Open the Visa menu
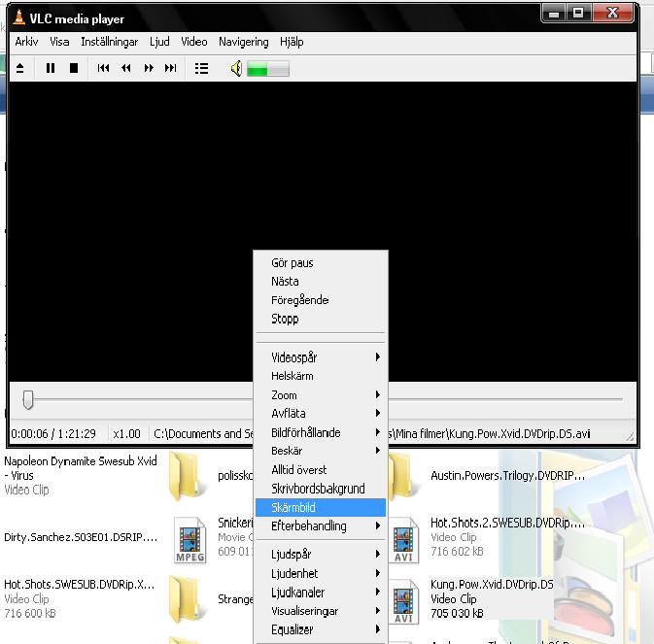This screenshot has height=644, width=654. [x=59, y=42]
